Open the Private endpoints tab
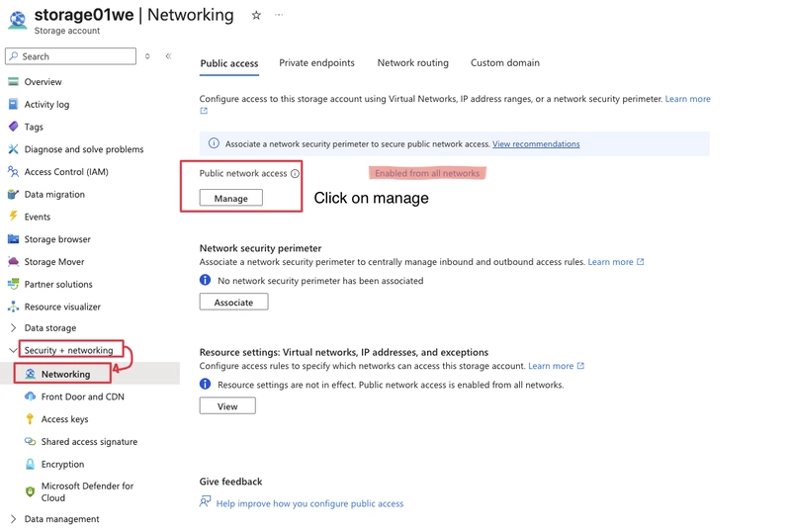 pyautogui.click(x=316, y=63)
